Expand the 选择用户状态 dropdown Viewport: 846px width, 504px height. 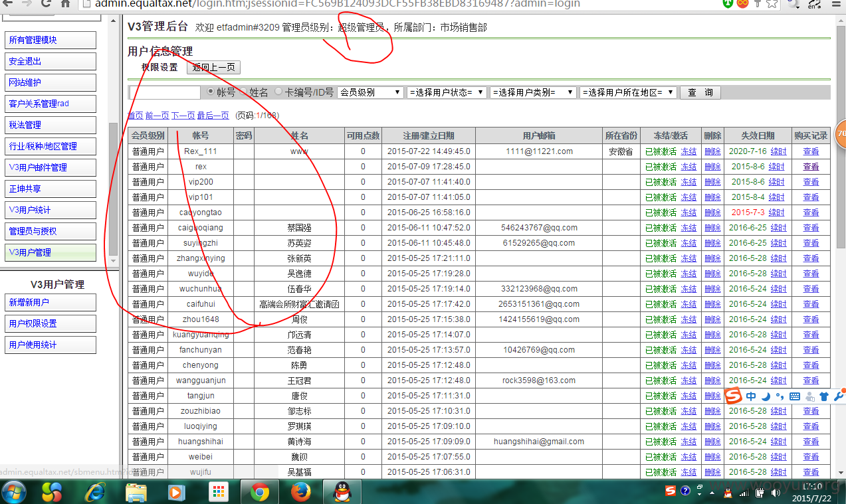447,92
